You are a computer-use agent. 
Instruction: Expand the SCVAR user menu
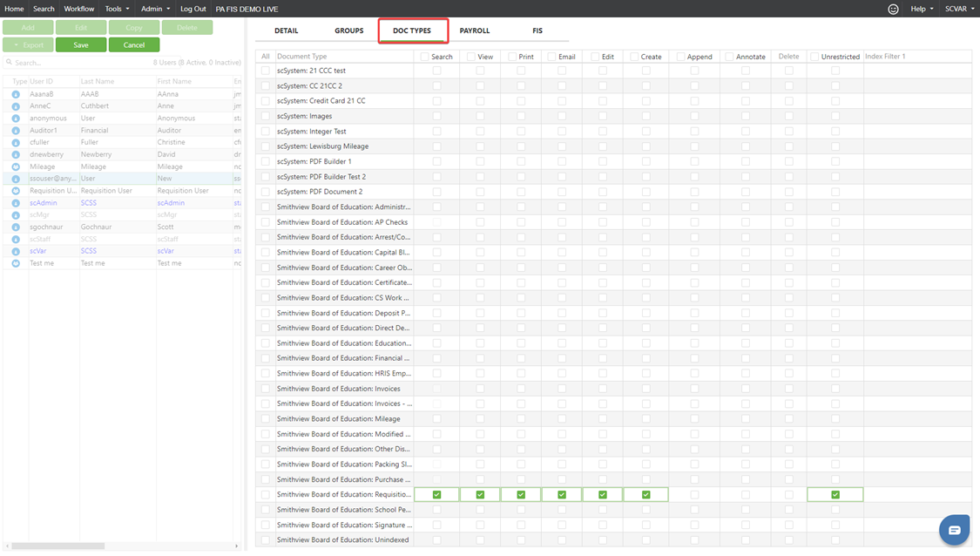point(961,9)
